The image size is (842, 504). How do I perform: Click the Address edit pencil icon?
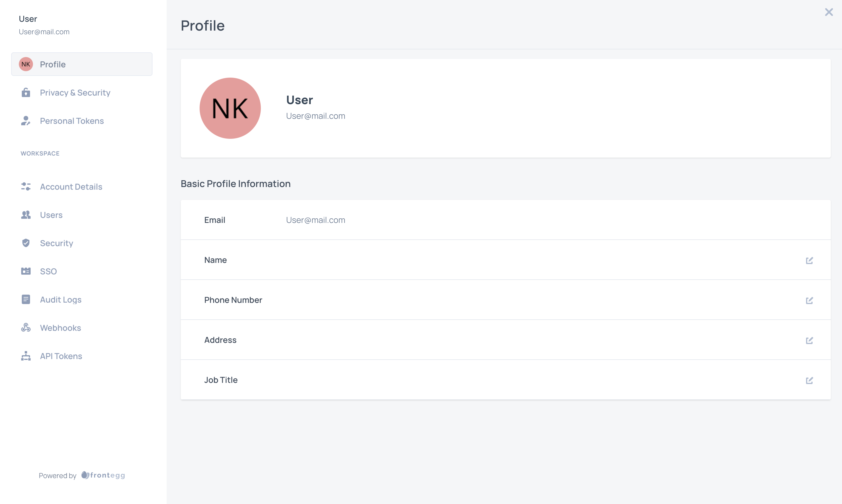click(x=809, y=340)
